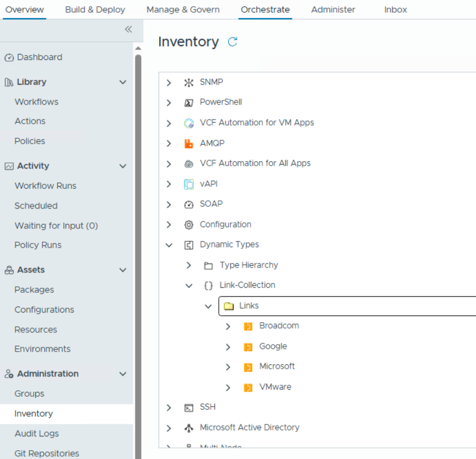The height and width of the screenshot is (459, 476).
Task: Expand the Type Hierarchy folder
Action: (x=189, y=265)
